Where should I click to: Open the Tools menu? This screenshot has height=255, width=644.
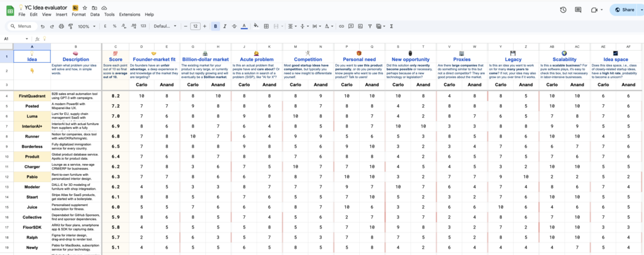109,14
